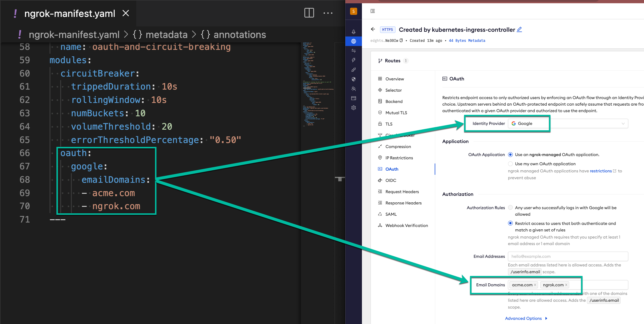Select Restrict access to matching users
Viewport: 644px width, 324px height.
(510, 223)
